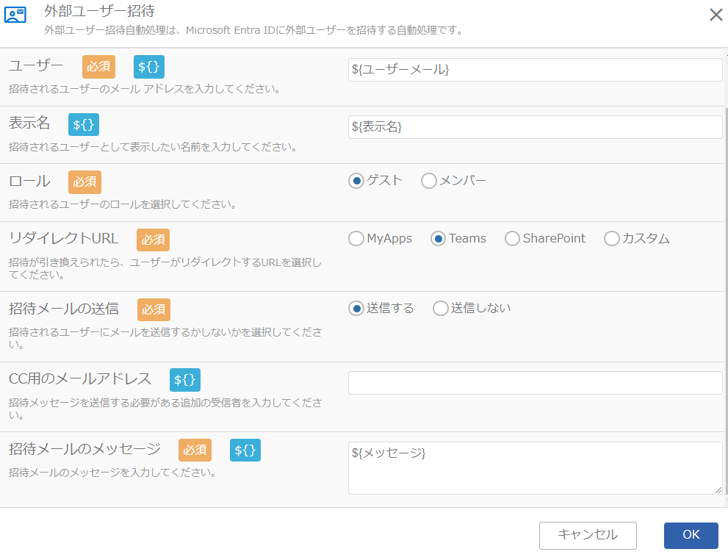Close the dialog with the X icon
Screen dimensions: 728x560
click(716, 15)
